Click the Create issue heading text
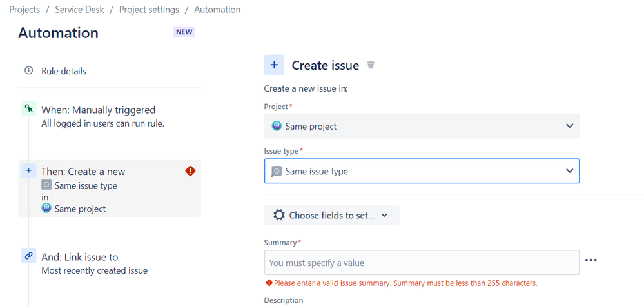Image resolution: width=644 pixels, height=306 pixels. (x=326, y=65)
